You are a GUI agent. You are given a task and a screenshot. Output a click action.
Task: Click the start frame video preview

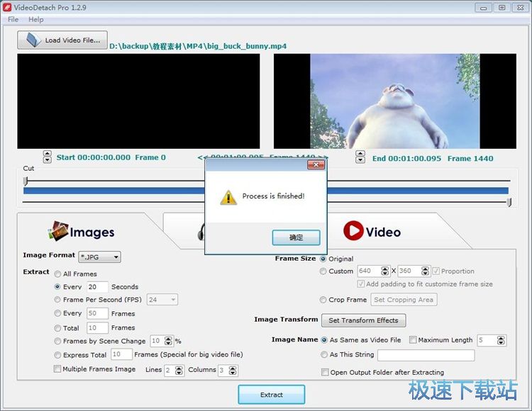[x=138, y=101]
